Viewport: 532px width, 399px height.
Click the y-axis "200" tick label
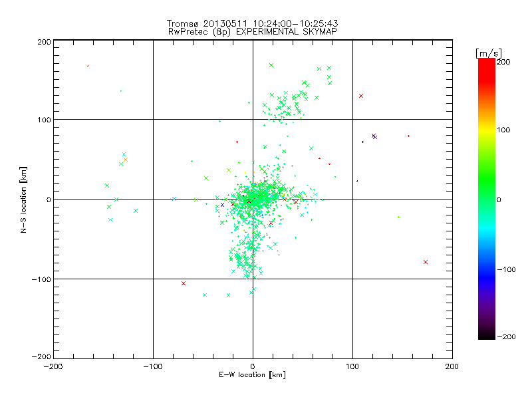[44, 42]
